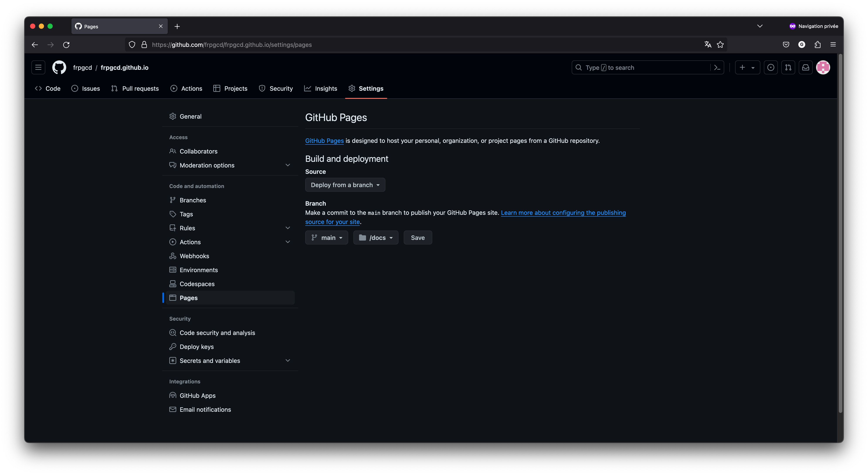Expand the Rules section chevron

(x=288, y=228)
